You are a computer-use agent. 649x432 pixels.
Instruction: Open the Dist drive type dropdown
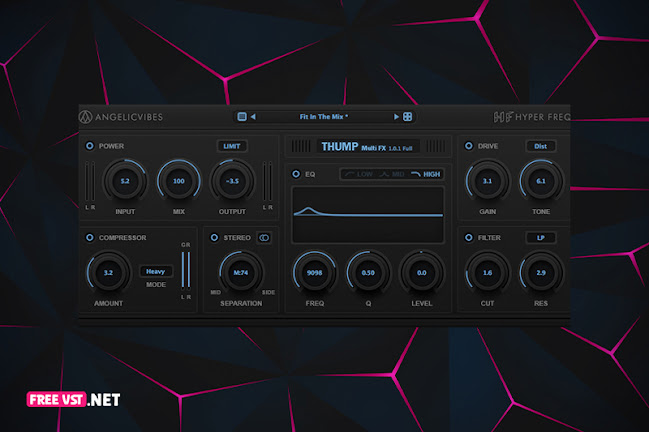pos(541,146)
